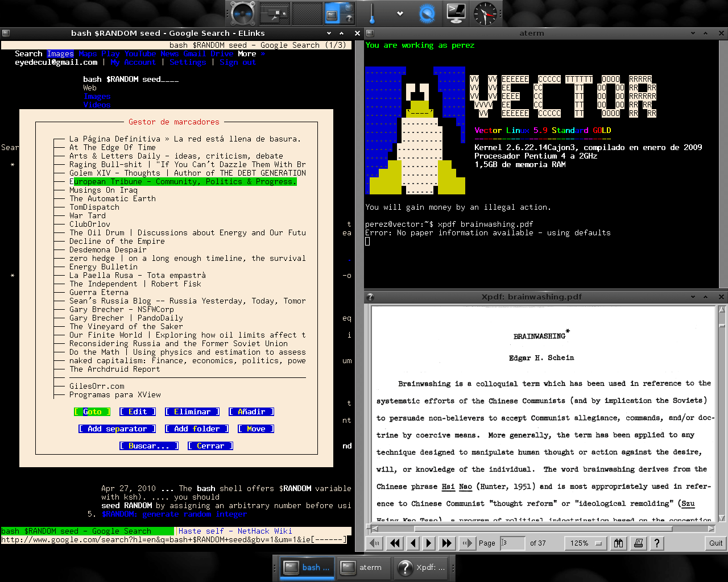Open the Maps link in Google top navigation
The width and height of the screenshot is (728, 582).
tap(88, 54)
